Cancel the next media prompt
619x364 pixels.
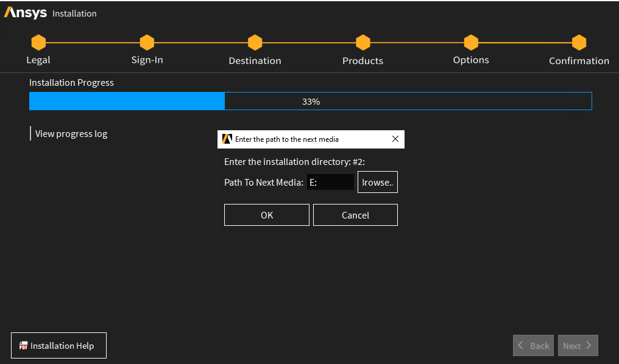click(355, 215)
